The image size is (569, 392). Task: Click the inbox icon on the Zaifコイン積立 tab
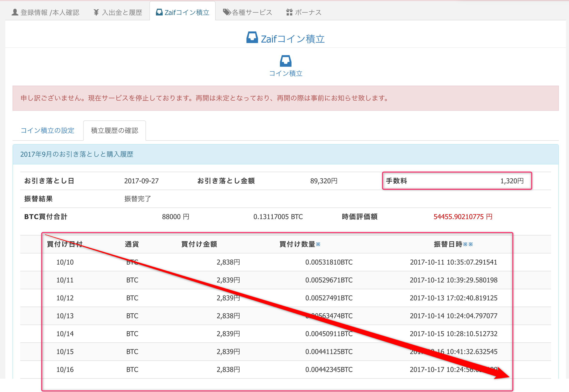(159, 12)
